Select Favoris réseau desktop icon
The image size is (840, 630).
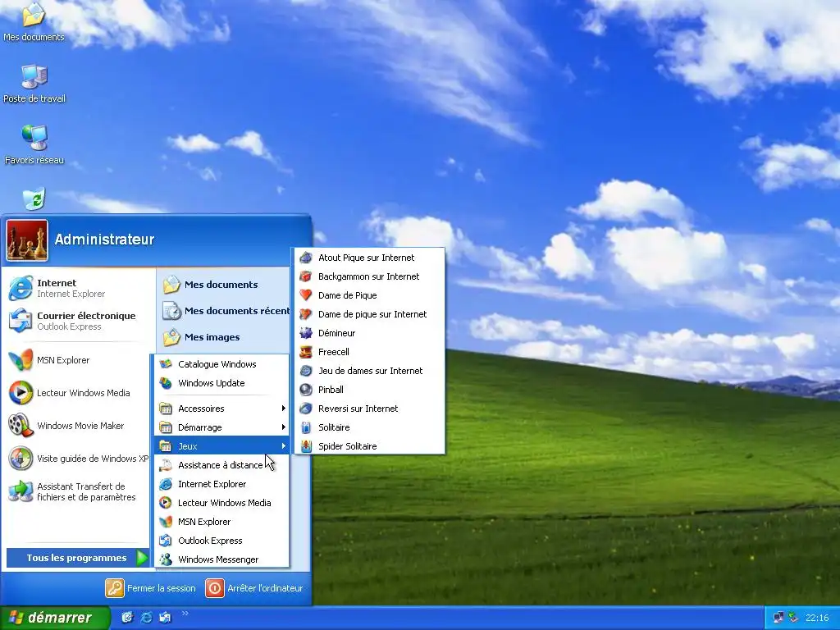click(34, 144)
